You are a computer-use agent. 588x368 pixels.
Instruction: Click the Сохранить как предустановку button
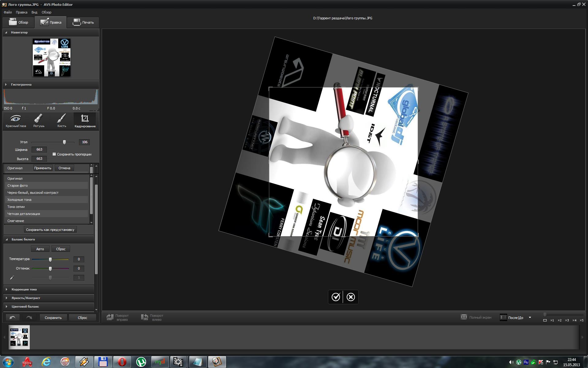(x=50, y=230)
